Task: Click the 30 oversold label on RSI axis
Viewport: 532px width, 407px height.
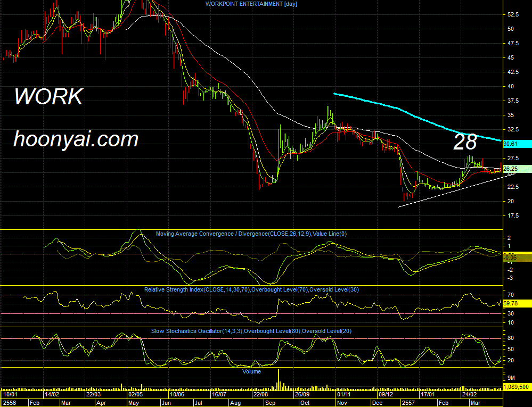Action: [x=511, y=314]
